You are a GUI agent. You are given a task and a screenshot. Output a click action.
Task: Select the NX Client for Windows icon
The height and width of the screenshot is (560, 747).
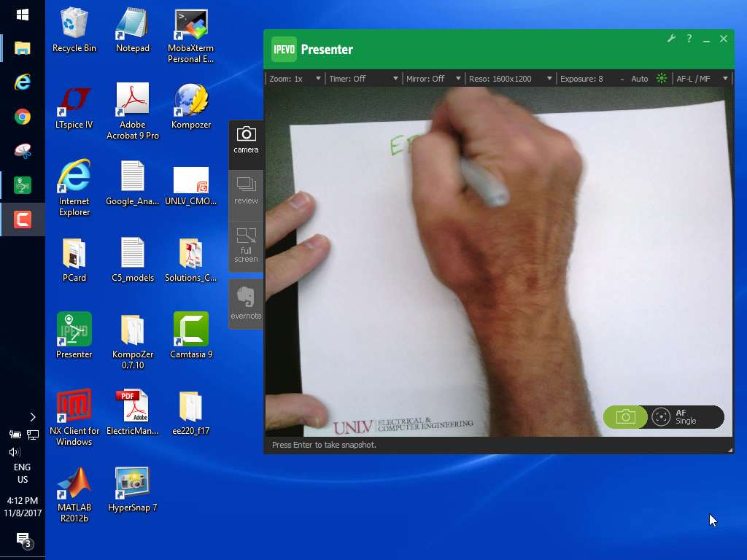74,418
